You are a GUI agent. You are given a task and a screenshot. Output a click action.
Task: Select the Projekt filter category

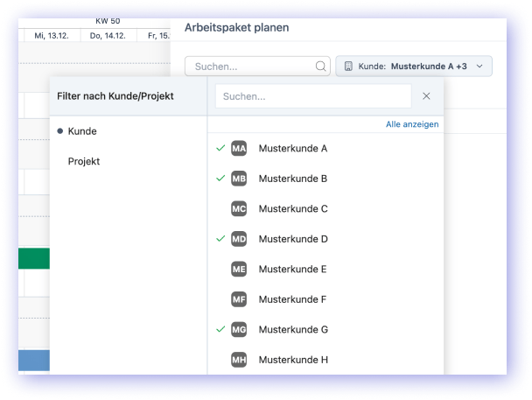click(x=84, y=162)
